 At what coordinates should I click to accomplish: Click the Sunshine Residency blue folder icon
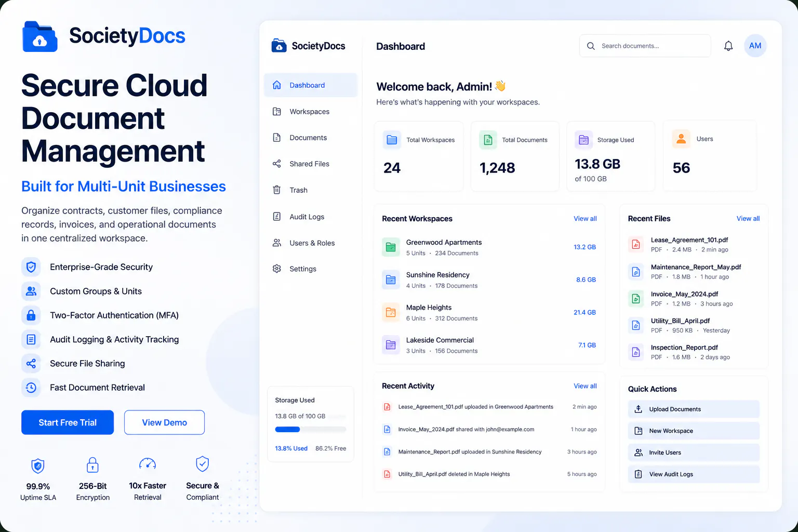tap(391, 280)
